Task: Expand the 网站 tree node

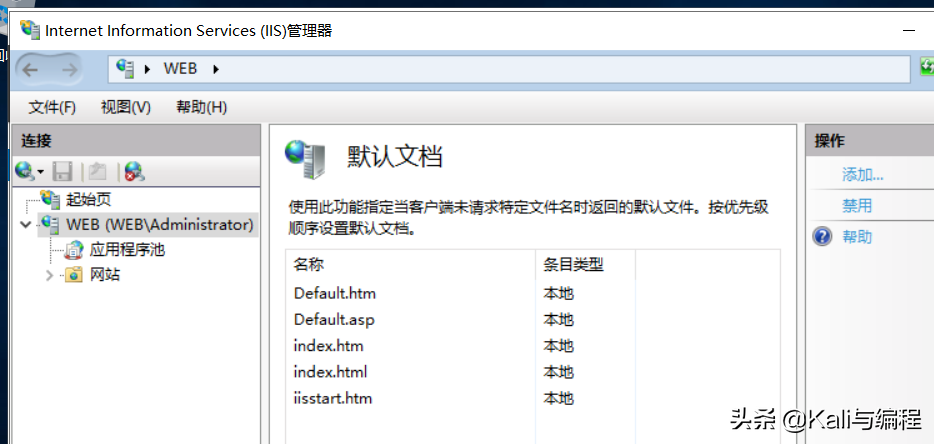Action: click(49, 275)
